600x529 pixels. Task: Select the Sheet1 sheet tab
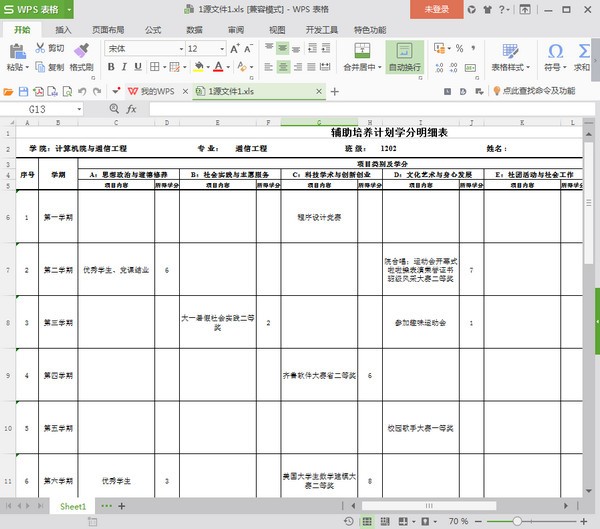pyautogui.click(x=73, y=506)
